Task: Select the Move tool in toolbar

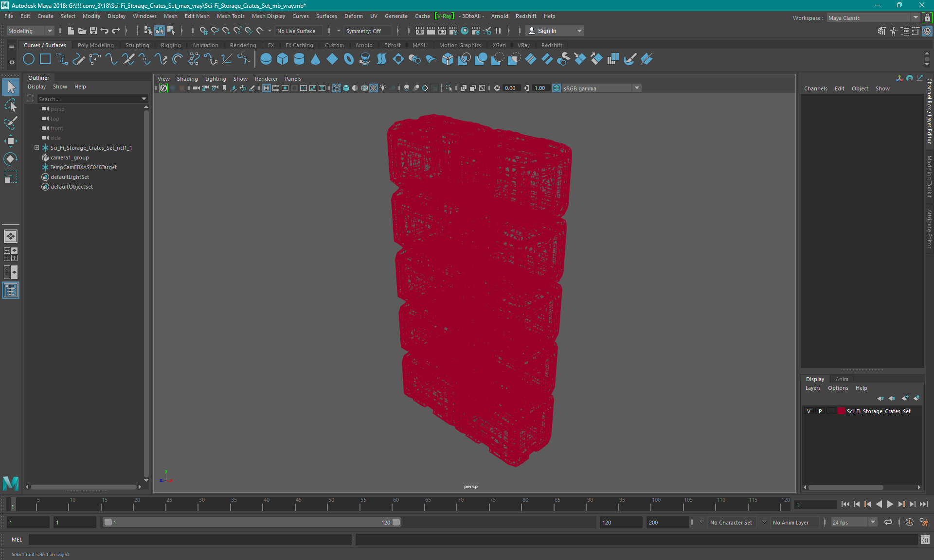Action: (11, 140)
